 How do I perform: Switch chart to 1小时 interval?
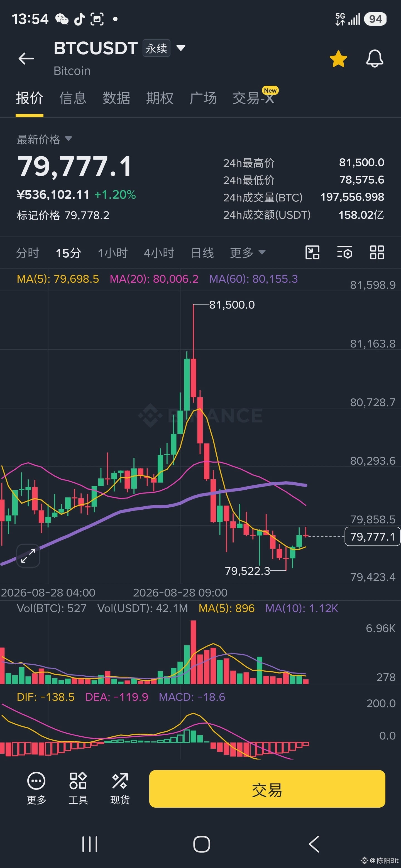[x=113, y=253]
